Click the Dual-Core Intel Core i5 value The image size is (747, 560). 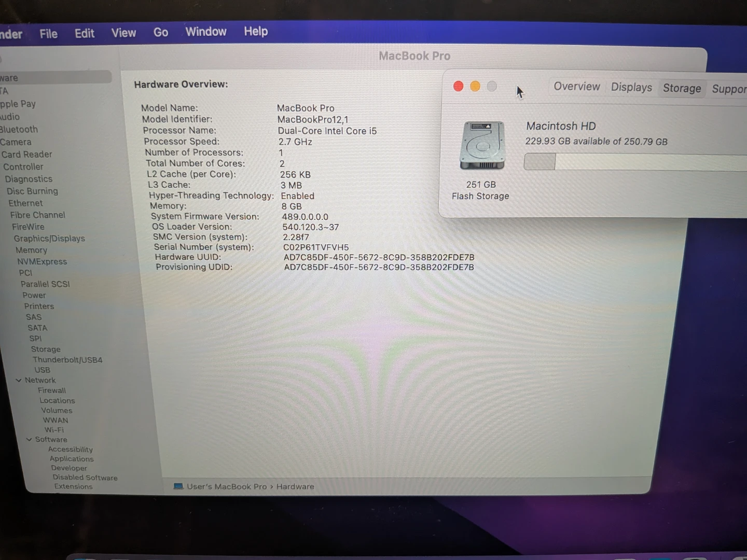tap(327, 131)
